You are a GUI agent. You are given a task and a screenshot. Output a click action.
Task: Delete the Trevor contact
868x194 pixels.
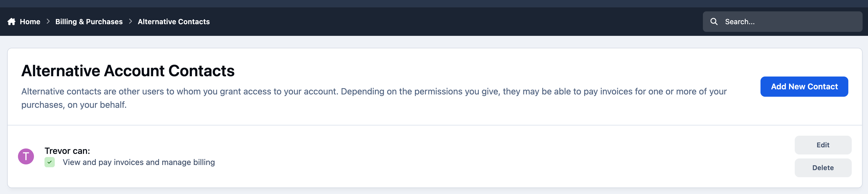click(823, 168)
